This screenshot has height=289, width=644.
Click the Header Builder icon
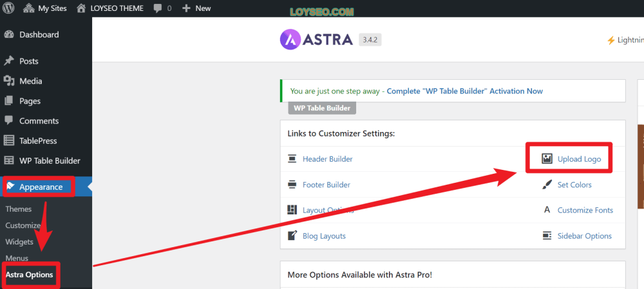click(x=292, y=159)
